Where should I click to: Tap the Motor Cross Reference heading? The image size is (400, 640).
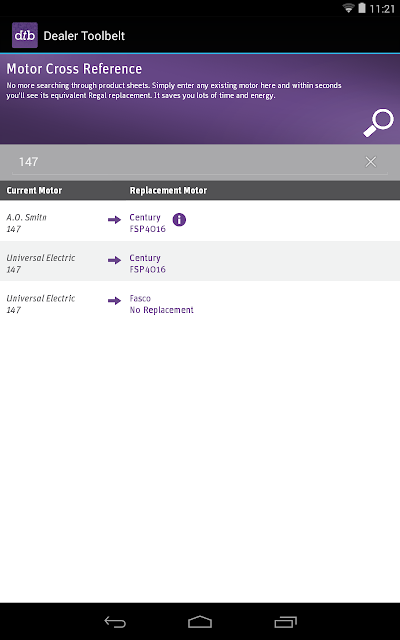click(x=74, y=69)
